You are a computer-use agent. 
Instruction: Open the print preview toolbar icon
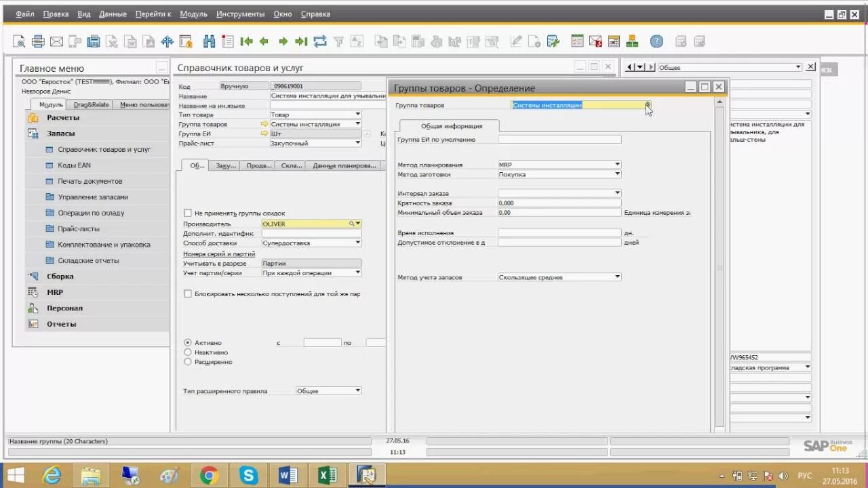pyautogui.click(x=20, y=41)
